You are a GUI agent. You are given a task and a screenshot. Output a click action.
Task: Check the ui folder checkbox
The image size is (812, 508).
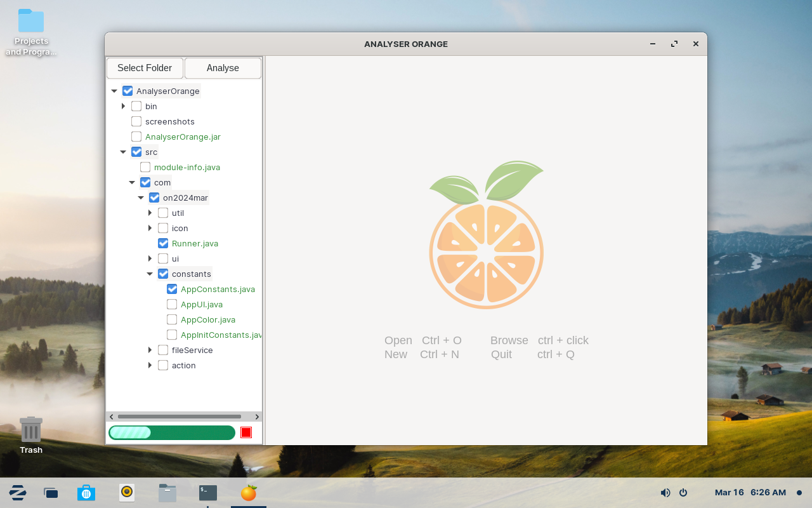click(163, 258)
